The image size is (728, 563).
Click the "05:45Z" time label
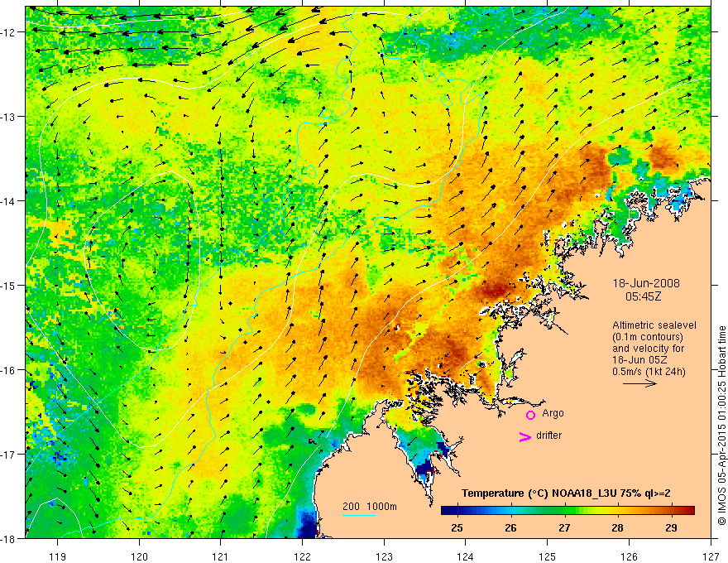643,296
